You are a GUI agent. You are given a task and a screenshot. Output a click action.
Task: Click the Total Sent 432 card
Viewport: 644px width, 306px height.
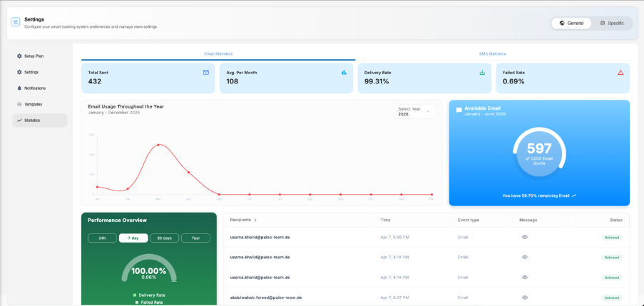pyautogui.click(x=148, y=78)
